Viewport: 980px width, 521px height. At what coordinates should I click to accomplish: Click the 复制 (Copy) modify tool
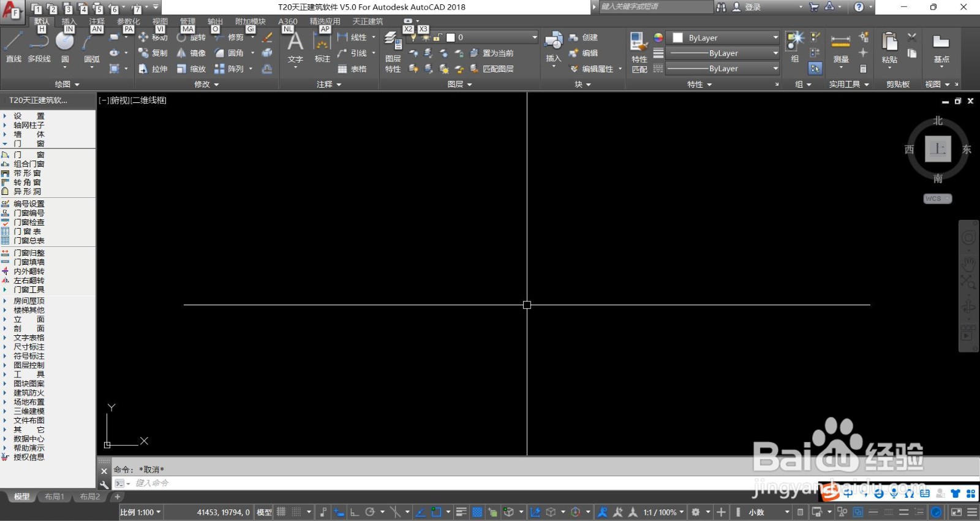pyautogui.click(x=153, y=53)
